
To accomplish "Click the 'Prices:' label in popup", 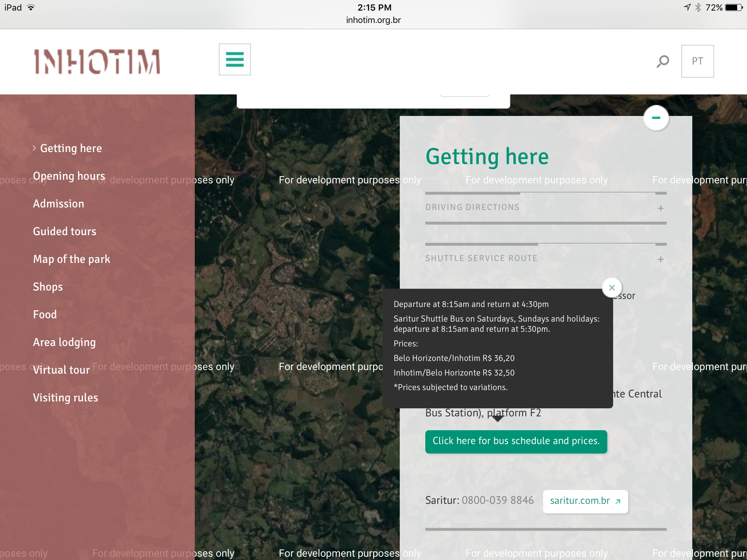I will coord(406,343).
